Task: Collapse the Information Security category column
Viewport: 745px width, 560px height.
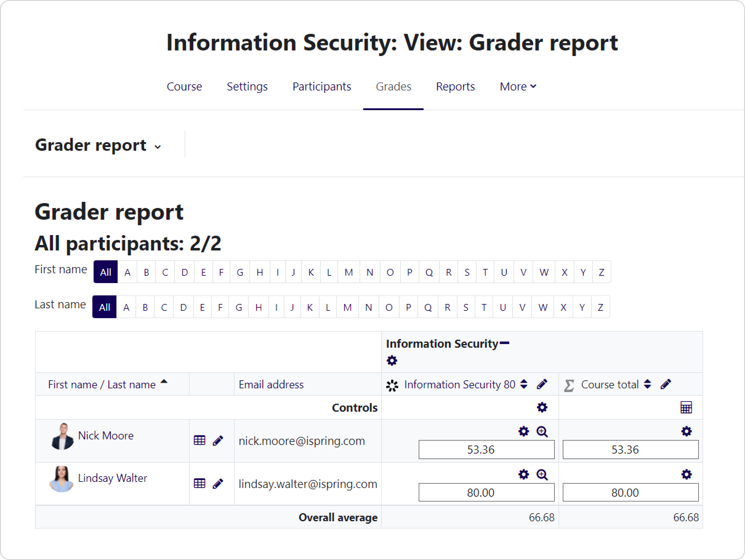Action: point(504,343)
